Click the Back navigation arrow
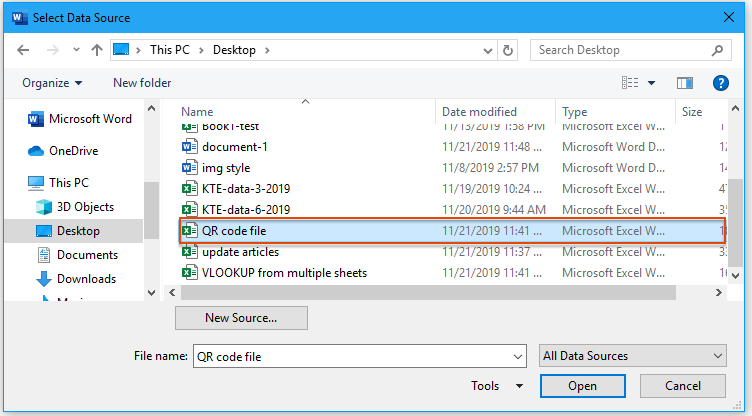752x416 pixels. pyautogui.click(x=22, y=50)
